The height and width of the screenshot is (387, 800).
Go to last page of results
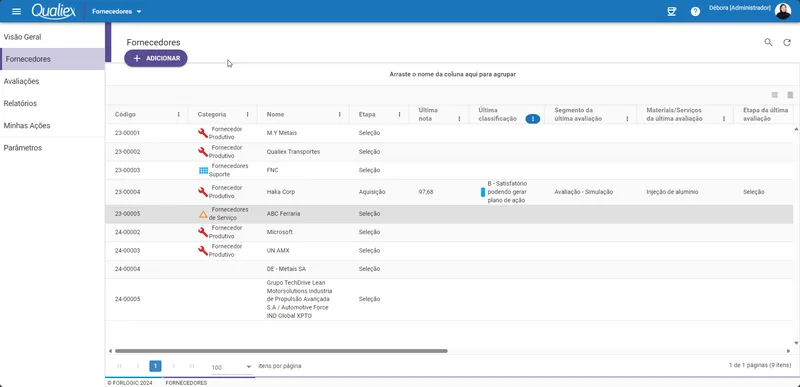click(192, 366)
